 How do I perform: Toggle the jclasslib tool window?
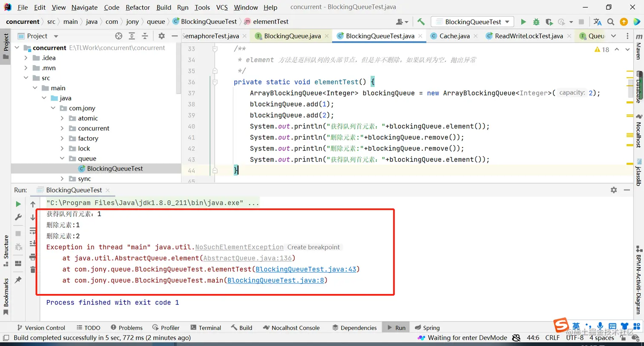coord(638,172)
